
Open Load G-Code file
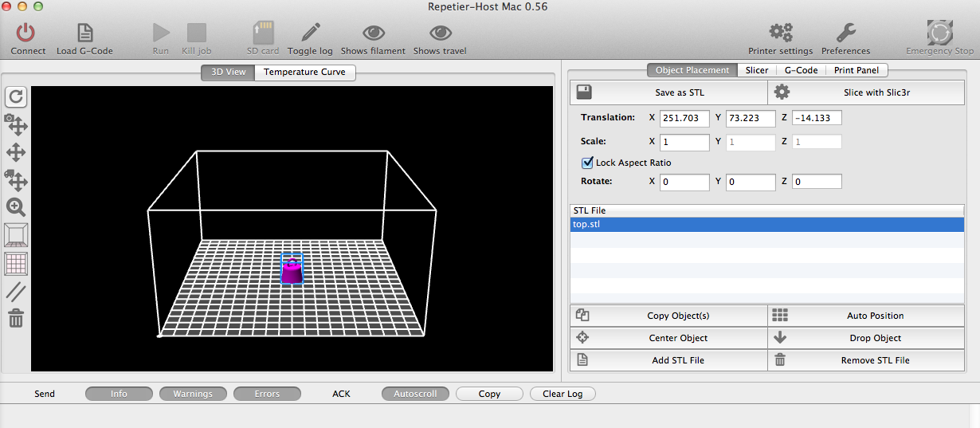(84, 33)
